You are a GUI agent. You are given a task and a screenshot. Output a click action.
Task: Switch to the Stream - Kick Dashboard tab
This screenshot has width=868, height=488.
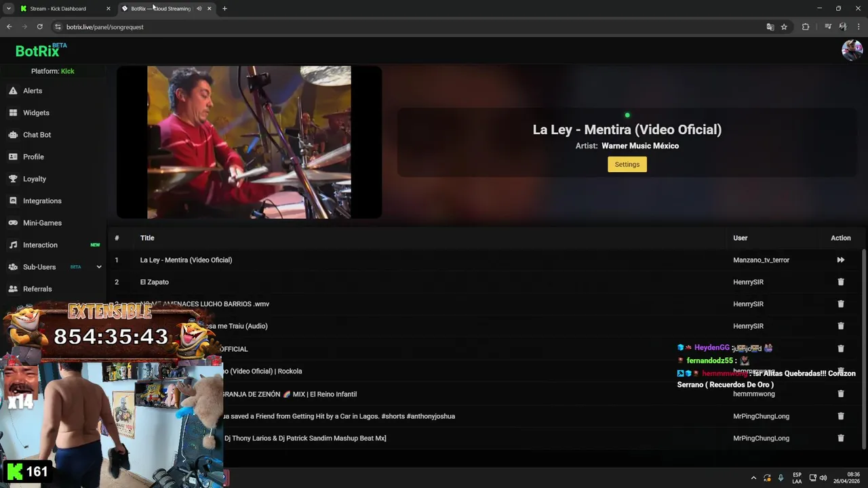(x=58, y=9)
